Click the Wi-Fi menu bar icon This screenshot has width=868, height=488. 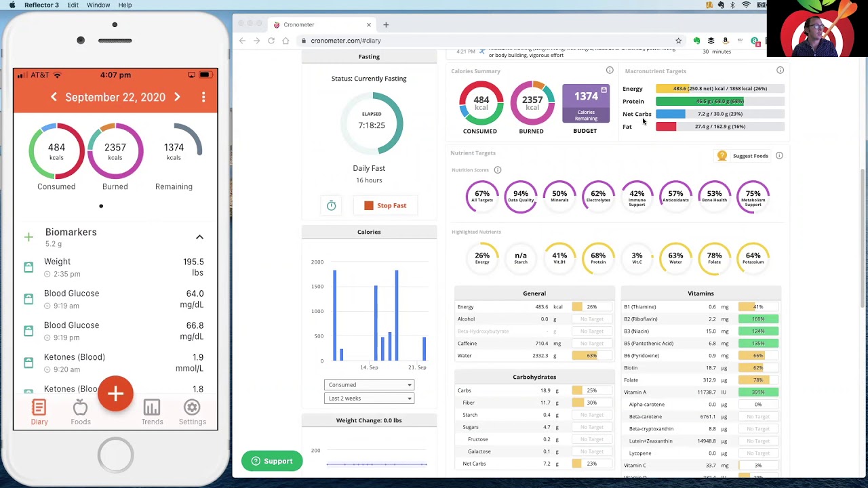[747, 5]
